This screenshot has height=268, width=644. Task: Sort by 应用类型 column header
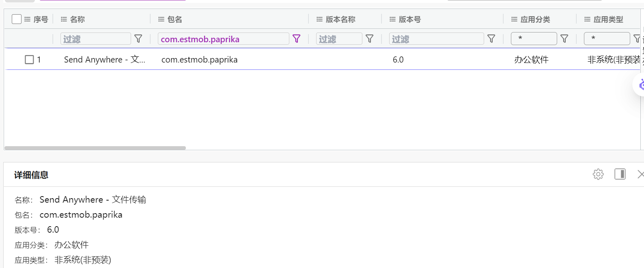(x=608, y=19)
